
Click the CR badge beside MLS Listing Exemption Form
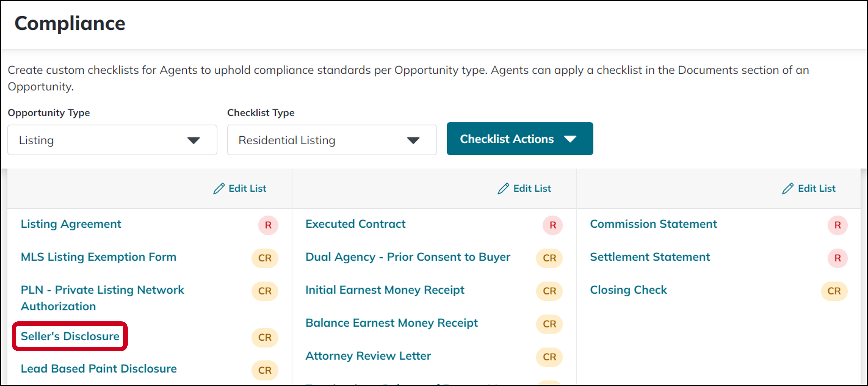265,258
